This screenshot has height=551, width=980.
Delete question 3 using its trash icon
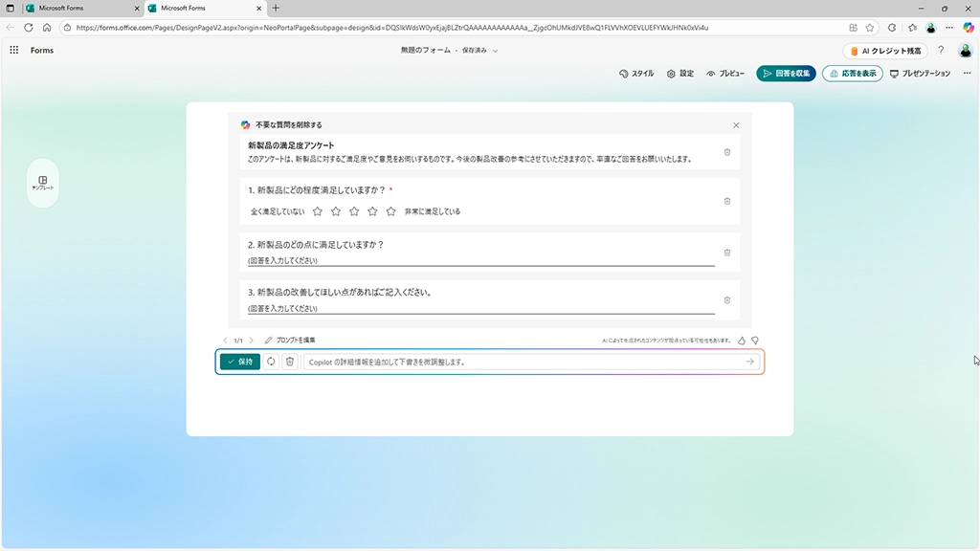[726, 299]
